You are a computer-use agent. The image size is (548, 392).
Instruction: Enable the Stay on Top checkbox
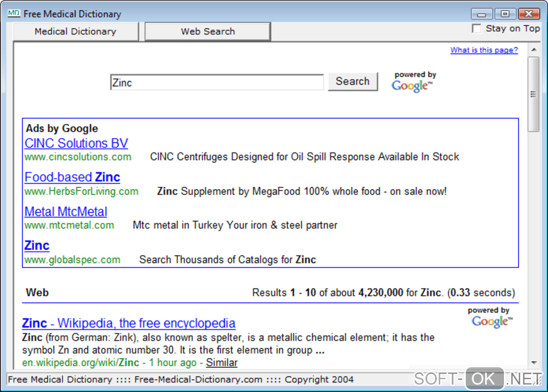click(477, 28)
